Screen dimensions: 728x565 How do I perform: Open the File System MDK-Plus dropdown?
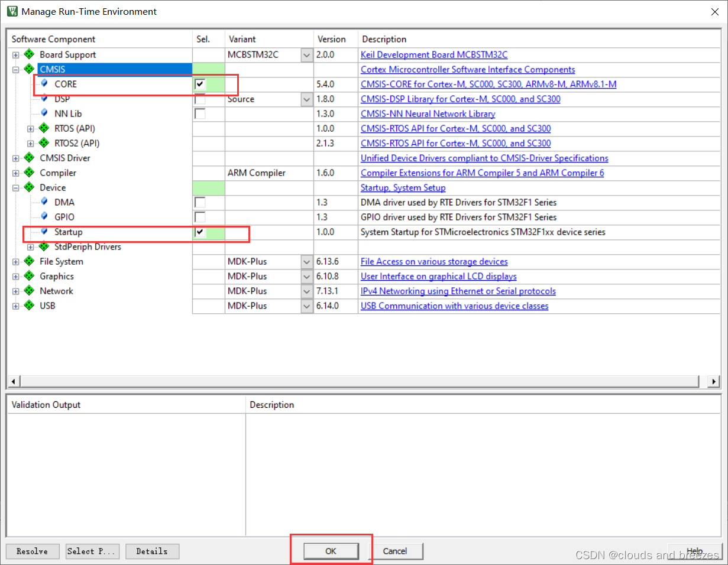point(307,261)
